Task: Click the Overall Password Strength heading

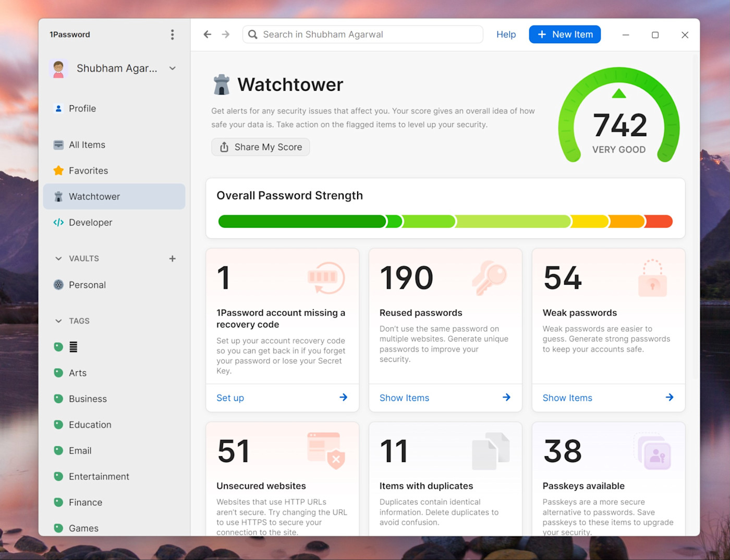Action: 289,196
